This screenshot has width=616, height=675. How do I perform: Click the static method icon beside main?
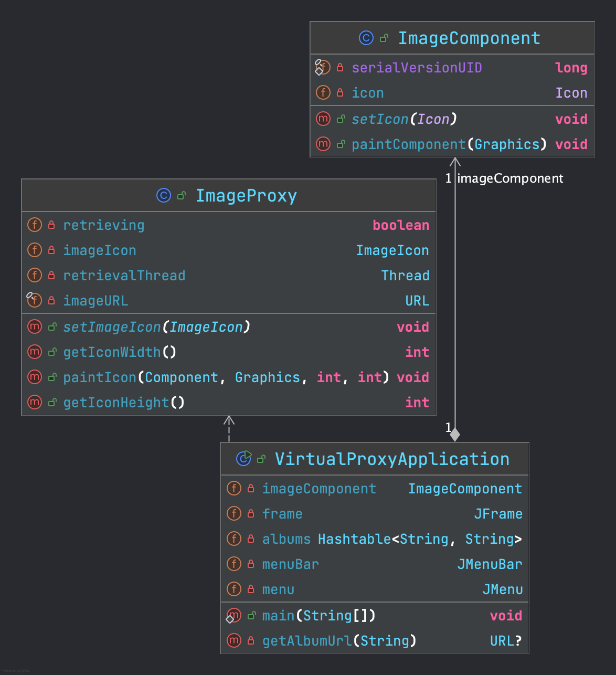coord(233,615)
